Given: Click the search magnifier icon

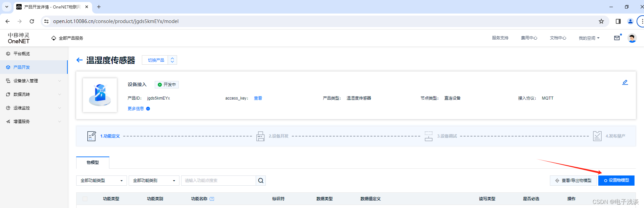Looking at the screenshot, I should point(261,181).
